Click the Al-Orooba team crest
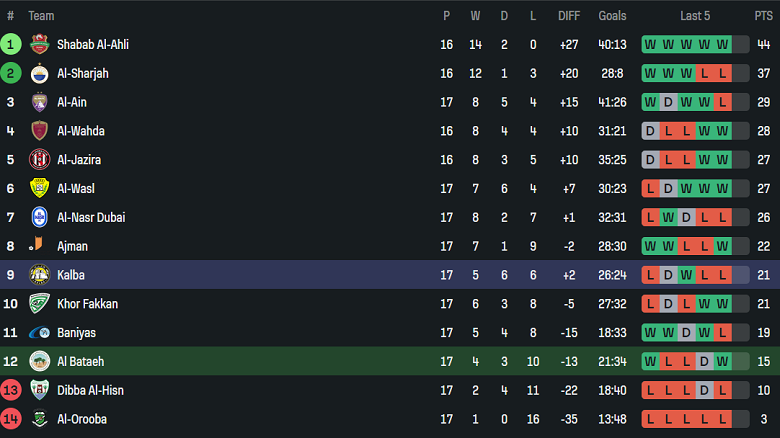This screenshot has height=438, width=780. [39, 419]
